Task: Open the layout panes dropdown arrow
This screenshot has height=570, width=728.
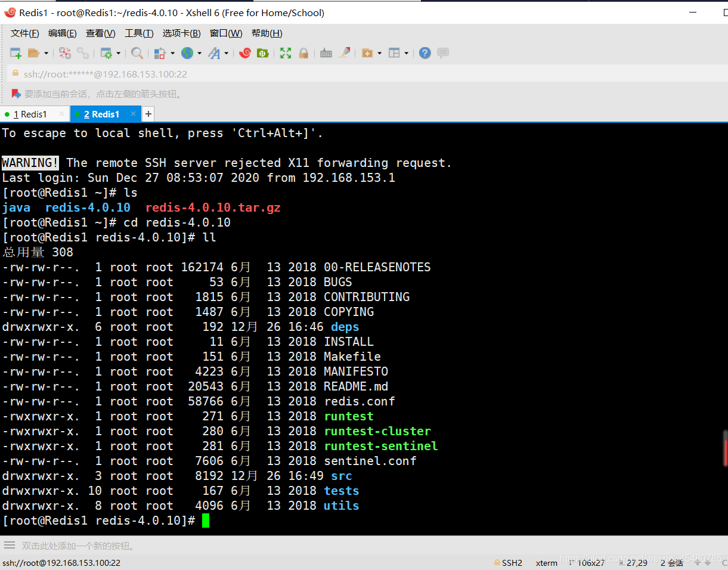Action: (406, 53)
